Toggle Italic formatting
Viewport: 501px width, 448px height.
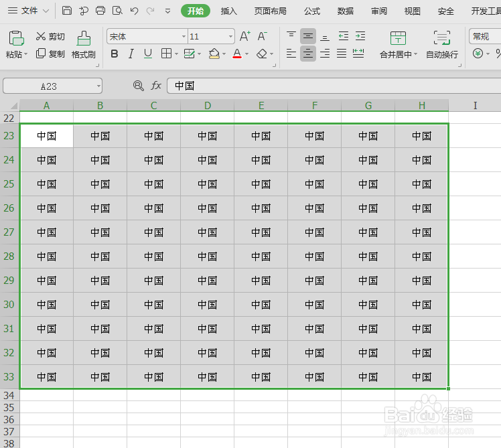coord(131,54)
